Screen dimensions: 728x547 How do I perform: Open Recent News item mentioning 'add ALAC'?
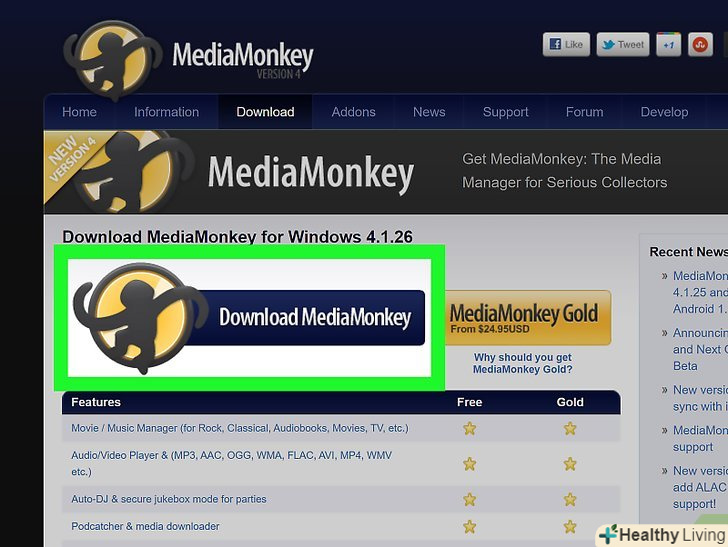(x=700, y=487)
